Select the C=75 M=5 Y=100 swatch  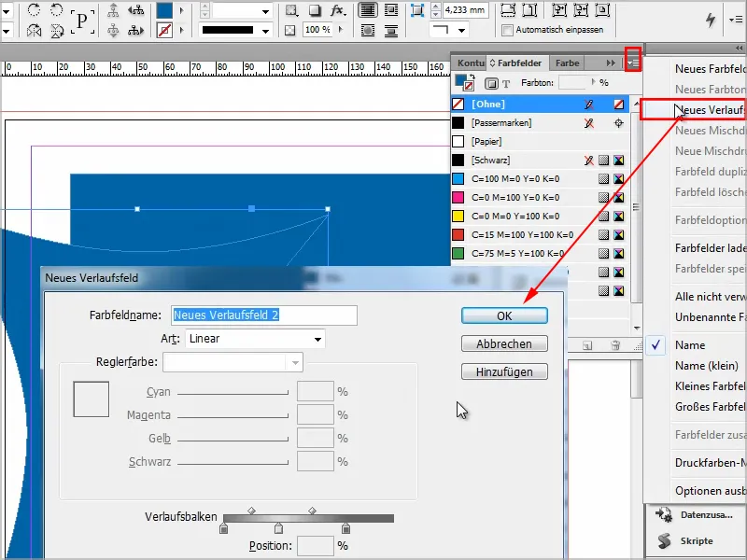click(541, 253)
